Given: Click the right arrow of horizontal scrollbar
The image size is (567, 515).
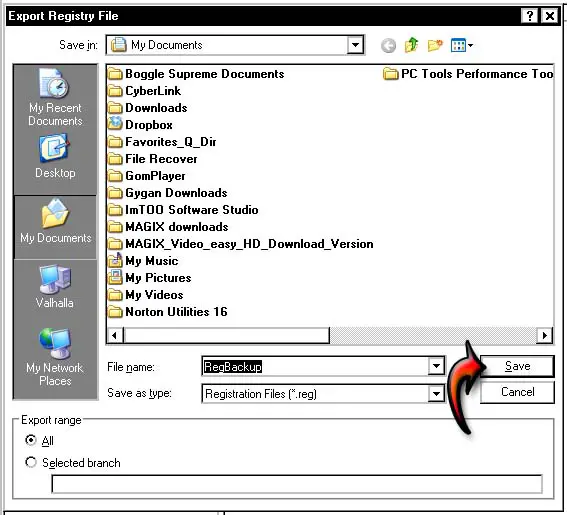Looking at the screenshot, I should point(545,335).
